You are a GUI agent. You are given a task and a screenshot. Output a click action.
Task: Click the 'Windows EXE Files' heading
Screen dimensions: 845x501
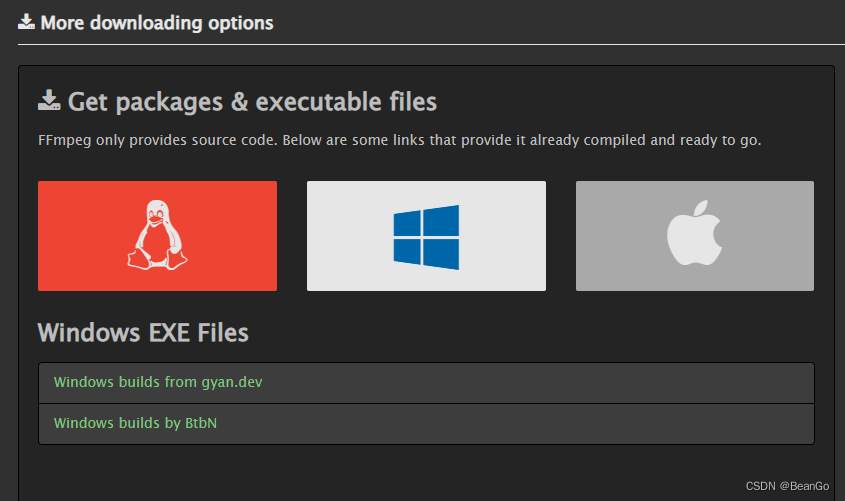coord(143,332)
